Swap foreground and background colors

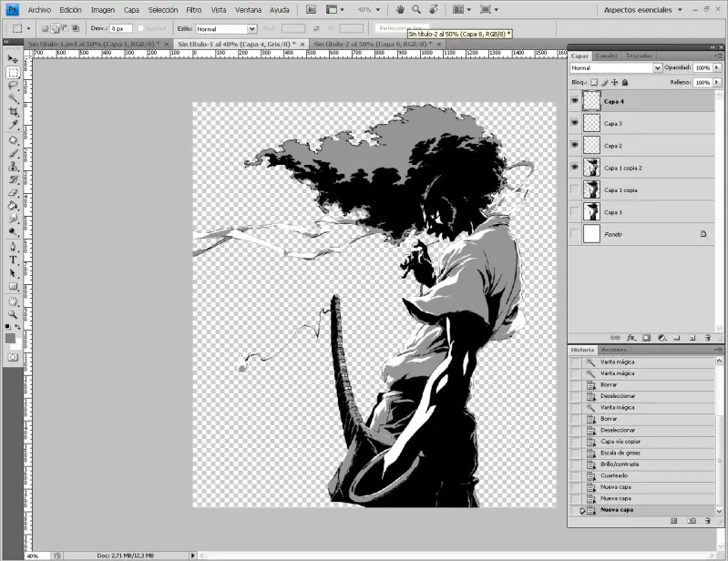pos(17,327)
